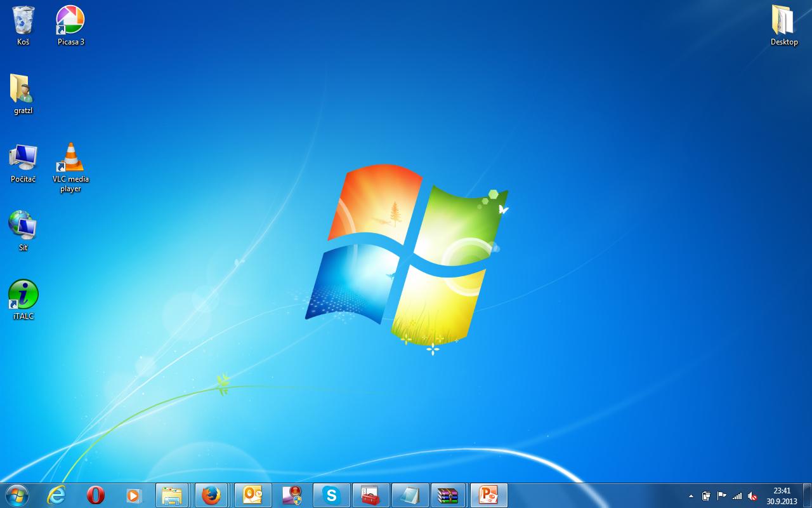Screen dimensions: 812x508
Task: Select the gratzl user folder icon
Action: (x=23, y=94)
